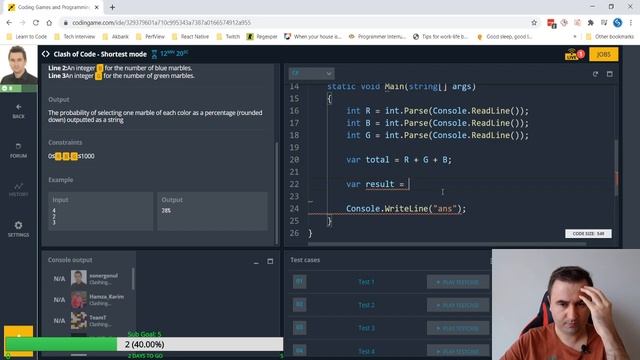
Task: Open the Chrome three-dot menu
Action: [631, 23]
